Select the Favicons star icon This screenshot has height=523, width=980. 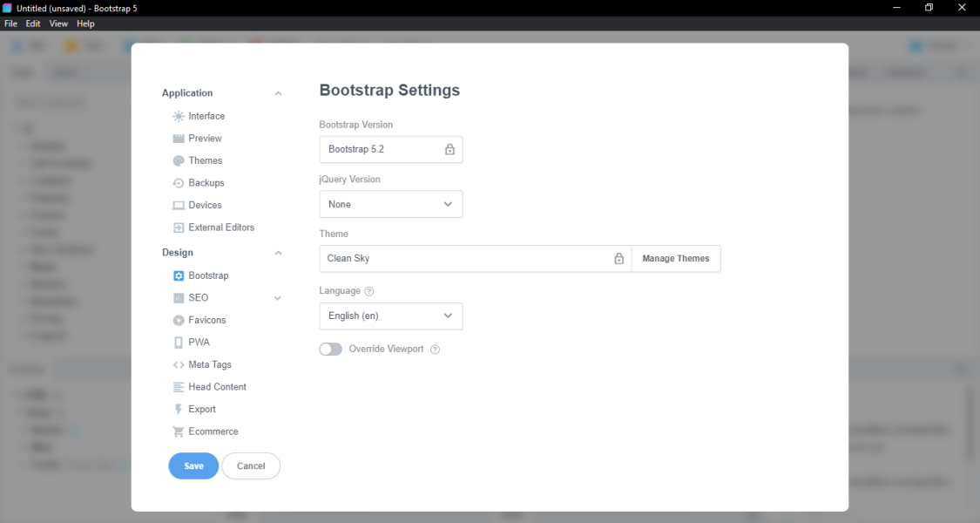click(x=178, y=320)
